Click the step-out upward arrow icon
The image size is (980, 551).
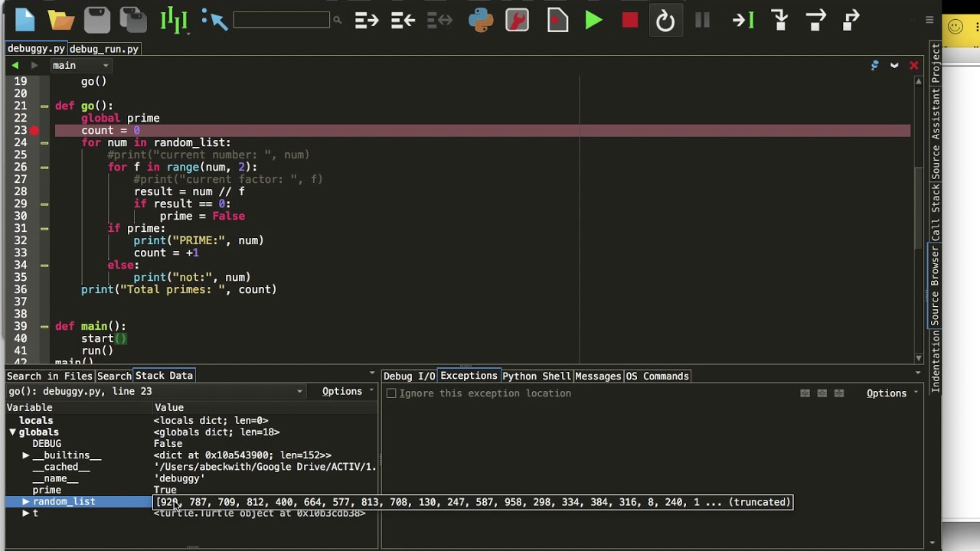[x=851, y=20]
